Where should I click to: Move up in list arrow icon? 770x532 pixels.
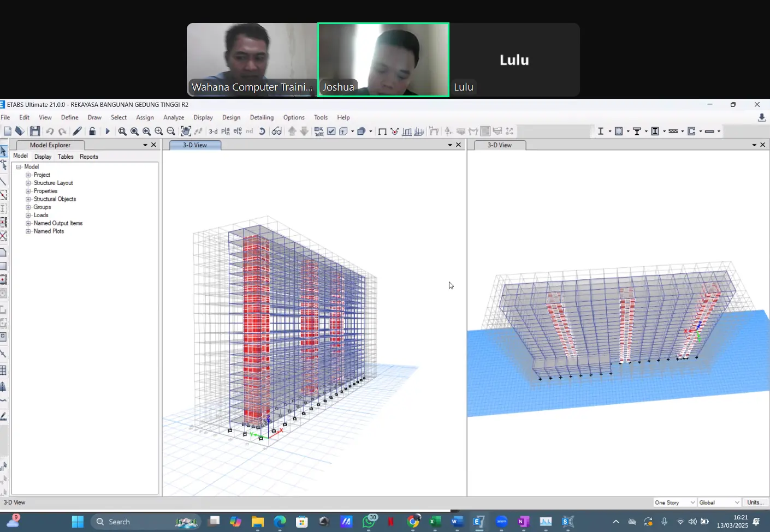[x=292, y=131]
